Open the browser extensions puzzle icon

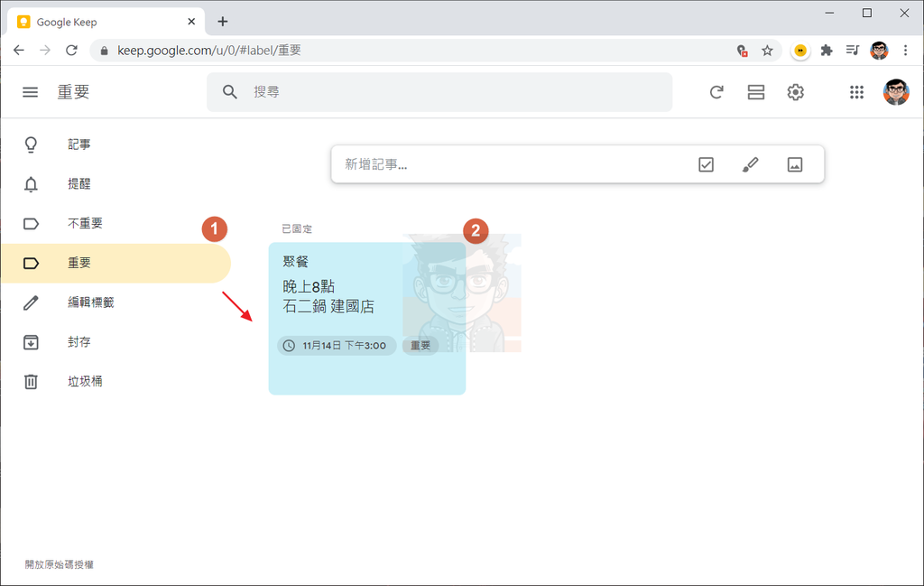[827, 51]
